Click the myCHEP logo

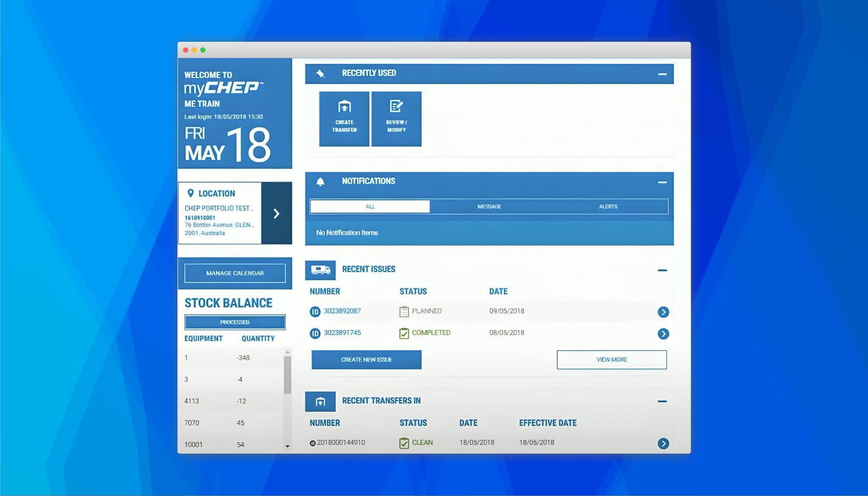[x=224, y=88]
